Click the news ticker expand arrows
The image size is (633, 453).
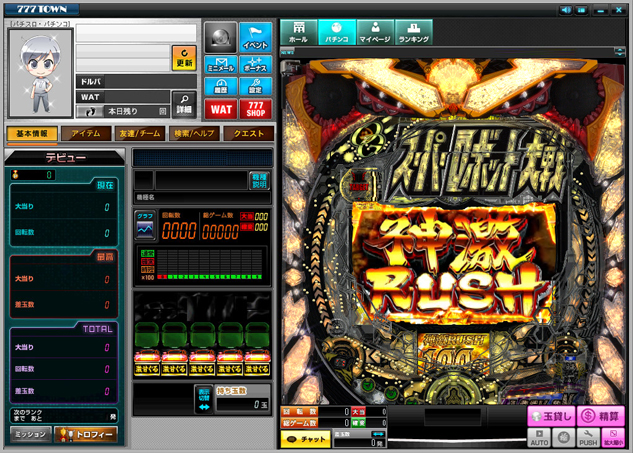click(619, 52)
